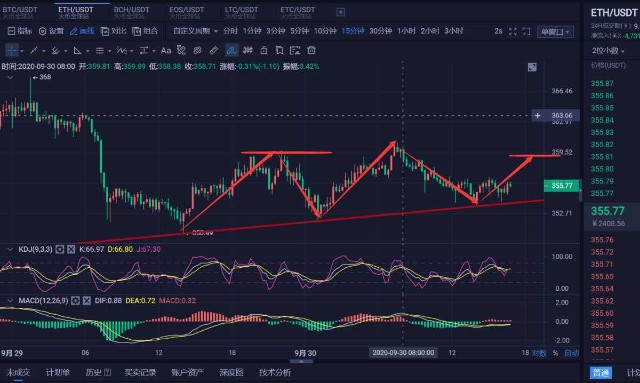Click the 设置 settings button

pos(51,31)
